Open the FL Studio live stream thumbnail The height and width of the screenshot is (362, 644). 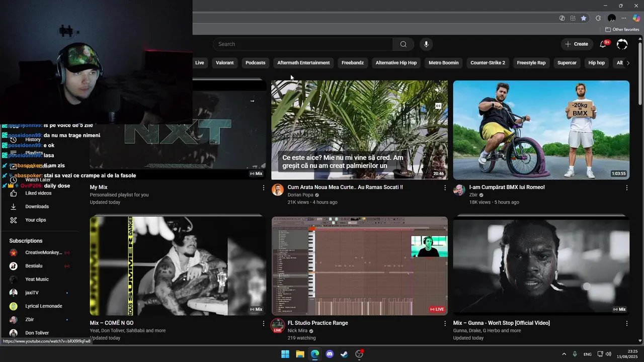[x=360, y=266]
